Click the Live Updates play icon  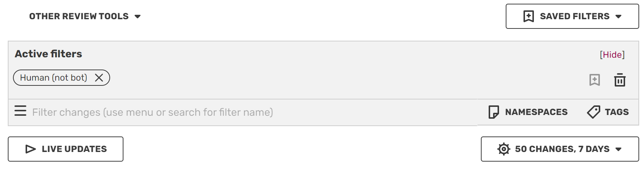[x=30, y=149]
